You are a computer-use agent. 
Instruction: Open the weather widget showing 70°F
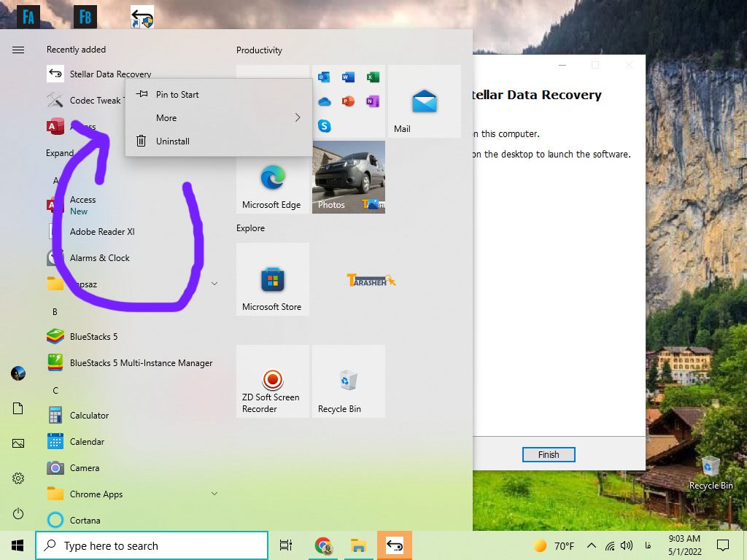pos(554,545)
